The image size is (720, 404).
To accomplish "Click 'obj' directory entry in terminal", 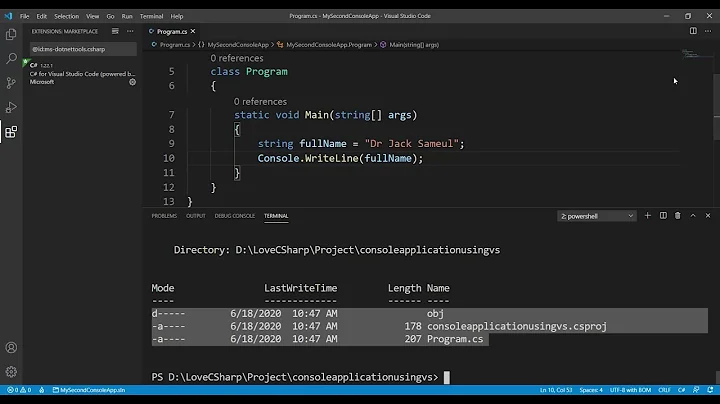I will [x=435, y=314].
